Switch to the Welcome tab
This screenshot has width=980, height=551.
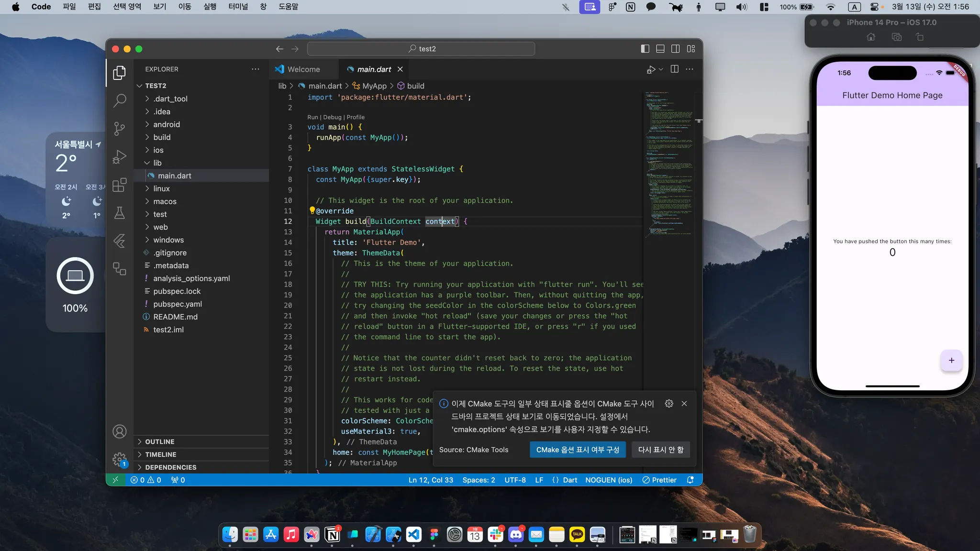(x=303, y=69)
